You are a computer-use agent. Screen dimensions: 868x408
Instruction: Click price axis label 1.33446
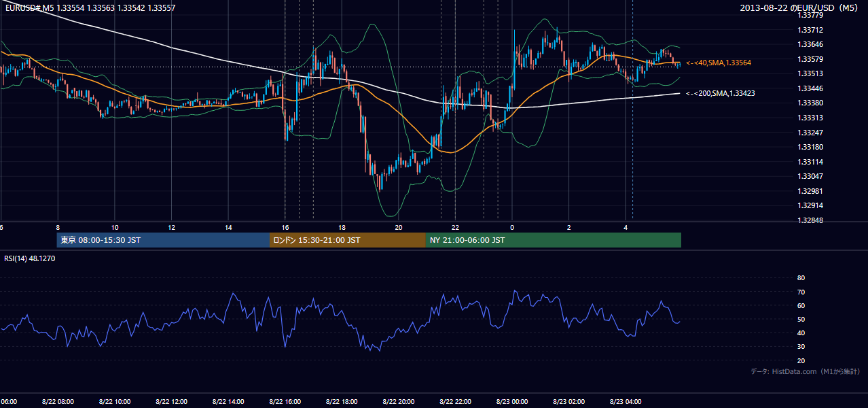[810, 88]
